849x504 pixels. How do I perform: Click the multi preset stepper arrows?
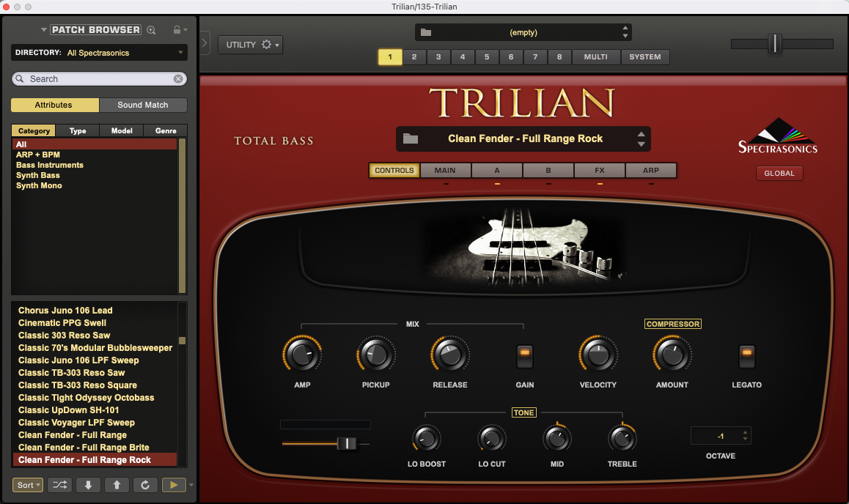[x=625, y=32]
